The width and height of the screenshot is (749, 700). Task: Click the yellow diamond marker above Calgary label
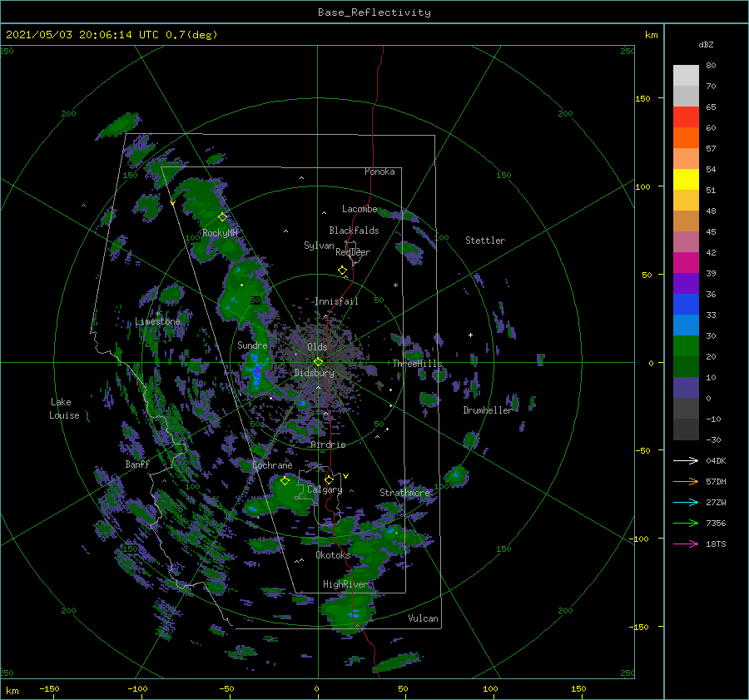coord(329,479)
